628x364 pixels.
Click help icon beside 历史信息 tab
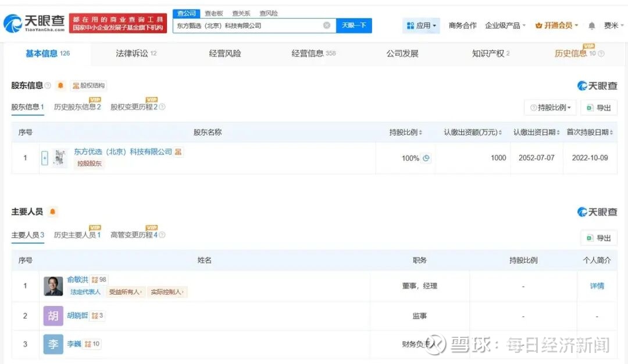601,53
